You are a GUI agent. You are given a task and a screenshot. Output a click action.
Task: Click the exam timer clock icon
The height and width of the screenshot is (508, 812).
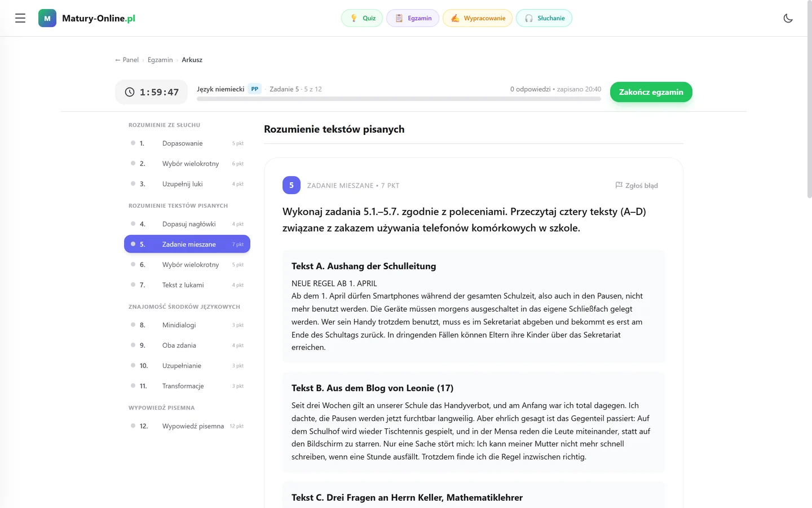(x=130, y=92)
